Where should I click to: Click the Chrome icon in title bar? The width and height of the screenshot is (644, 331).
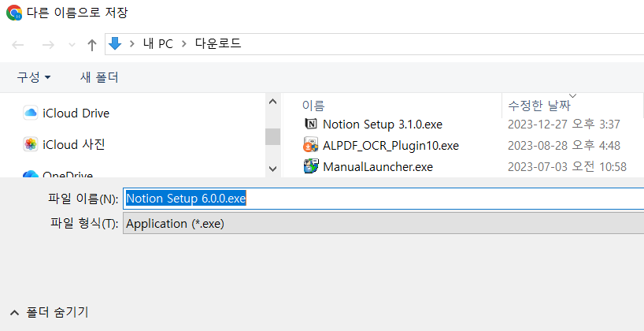(14, 13)
